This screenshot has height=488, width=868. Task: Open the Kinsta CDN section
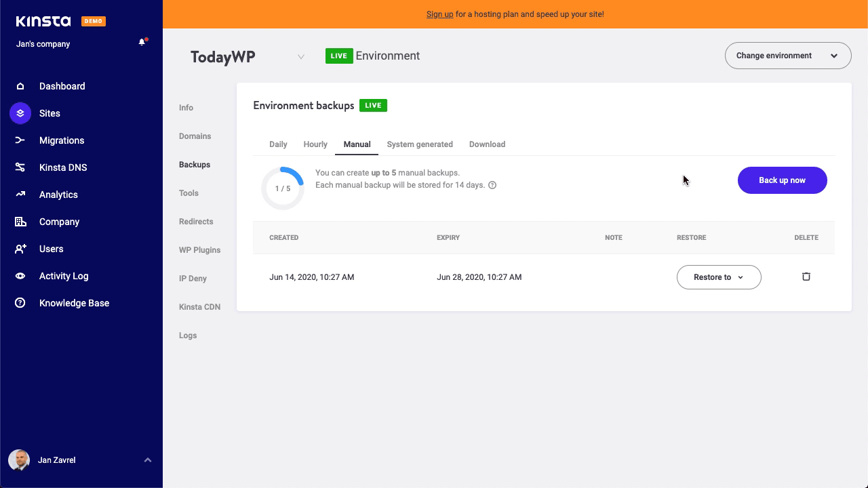tap(199, 307)
